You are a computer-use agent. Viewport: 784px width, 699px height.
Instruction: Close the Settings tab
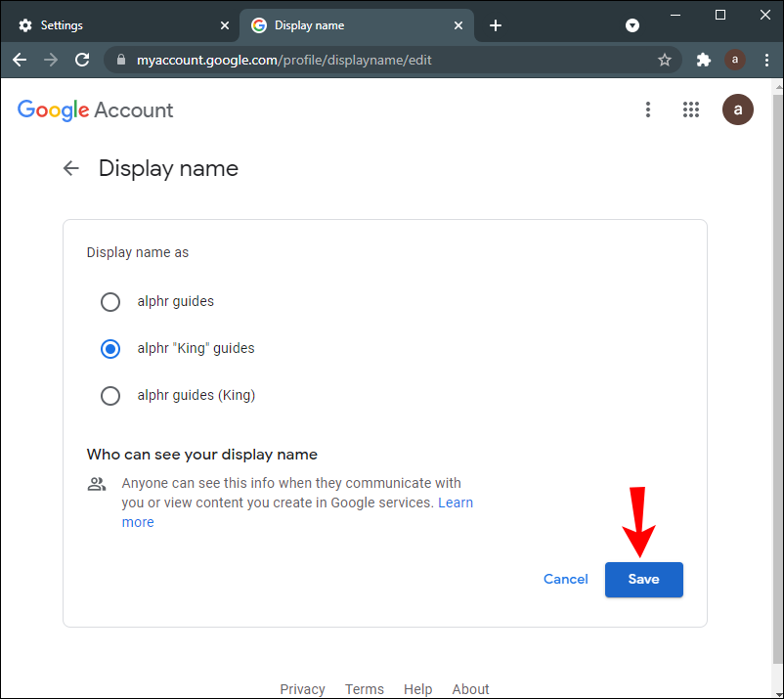pyautogui.click(x=225, y=25)
